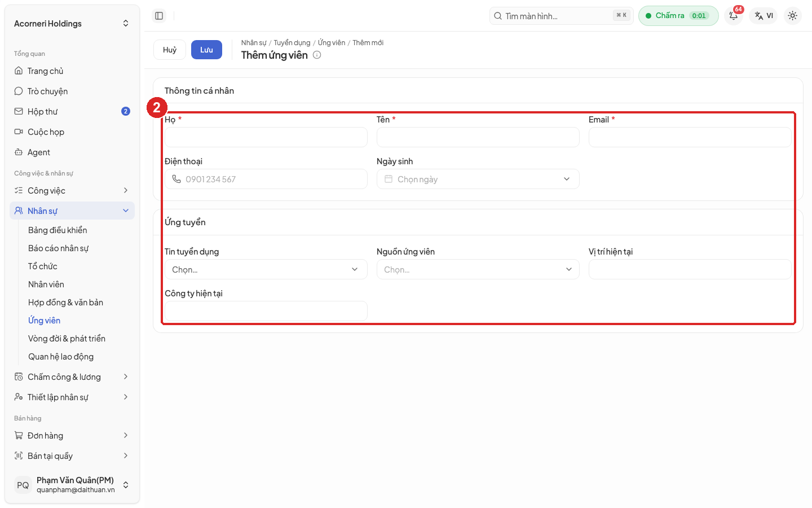812x508 pixels.
Task: Open the Nguồn ứng viên dropdown
Action: (x=478, y=269)
